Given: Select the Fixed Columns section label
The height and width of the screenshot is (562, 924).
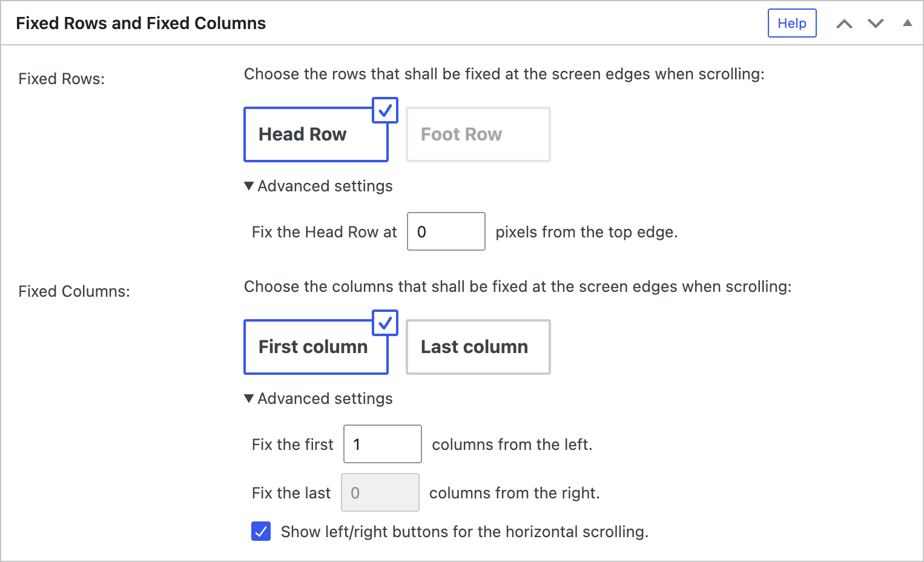Looking at the screenshot, I should tap(74, 291).
